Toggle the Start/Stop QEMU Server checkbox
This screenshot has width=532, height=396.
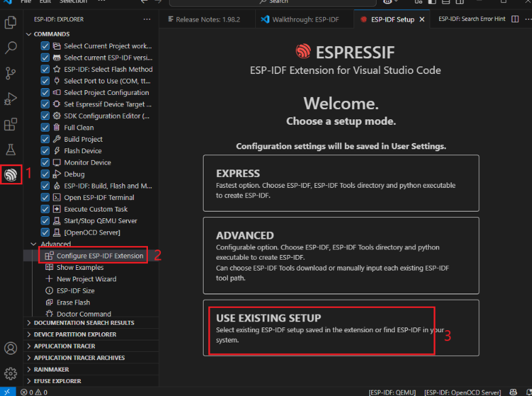(45, 221)
